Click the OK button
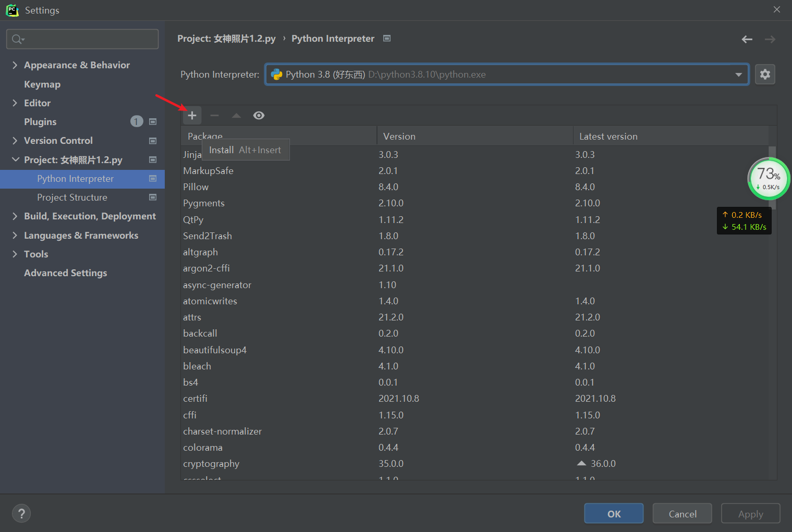 pyautogui.click(x=614, y=514)
